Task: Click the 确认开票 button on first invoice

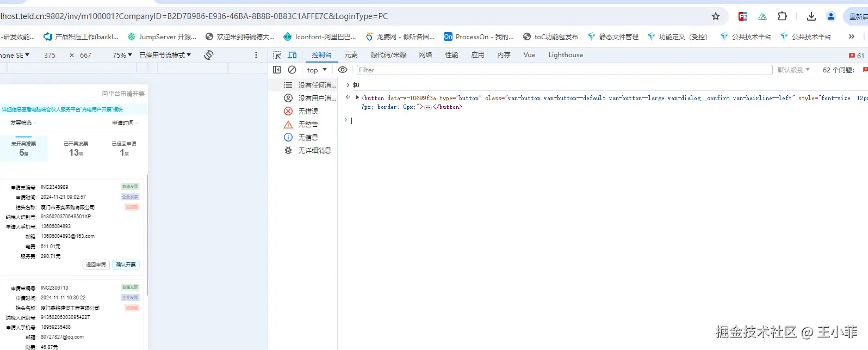Action: [x=126, y=265]
